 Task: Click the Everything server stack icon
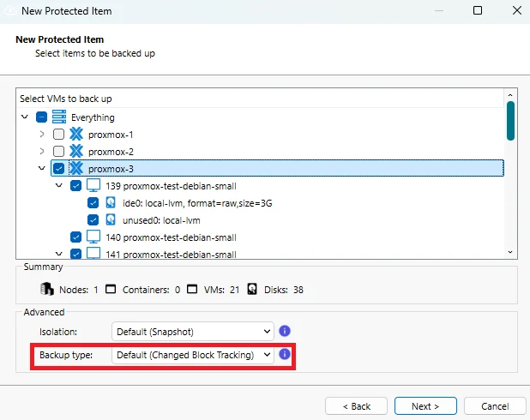tap(58, 117)
